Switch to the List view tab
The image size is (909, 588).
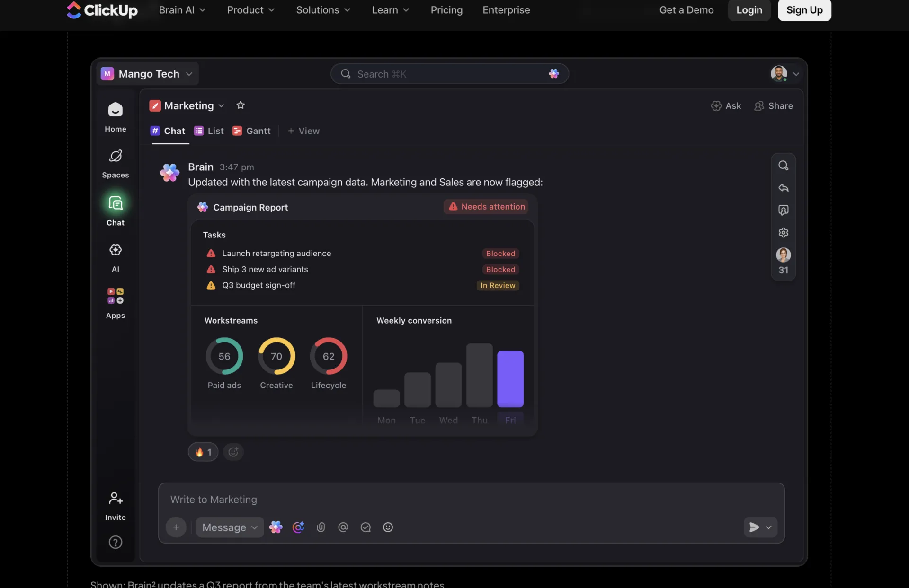[x=209, y=131]
